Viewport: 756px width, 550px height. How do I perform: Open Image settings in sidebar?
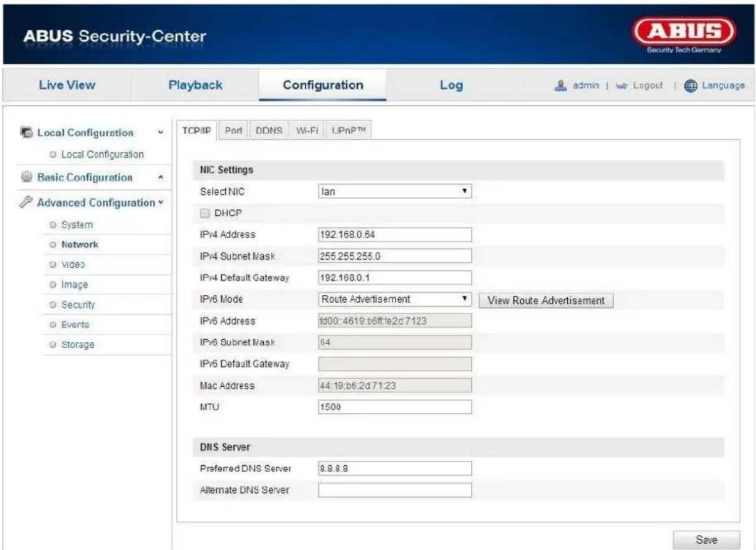(74, 285)
